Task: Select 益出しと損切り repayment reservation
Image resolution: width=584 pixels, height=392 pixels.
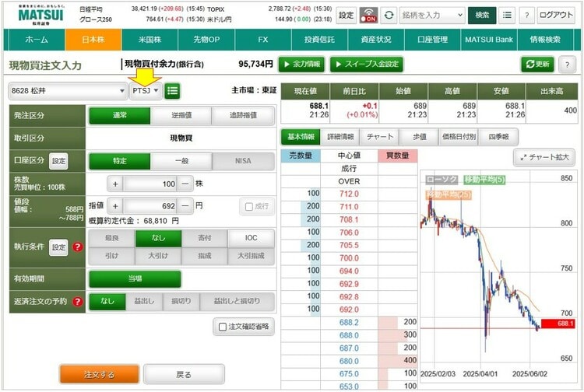Action: point(237,301)
